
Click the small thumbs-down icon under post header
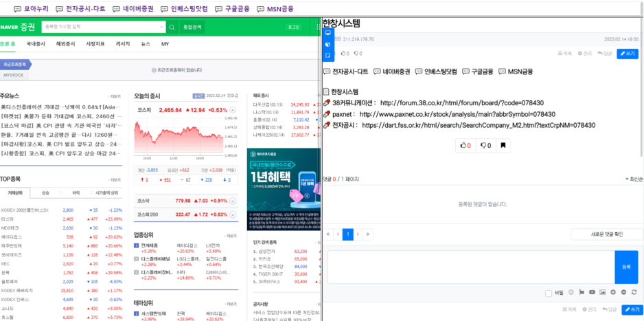pyautogui.click(x=356, y=54)
